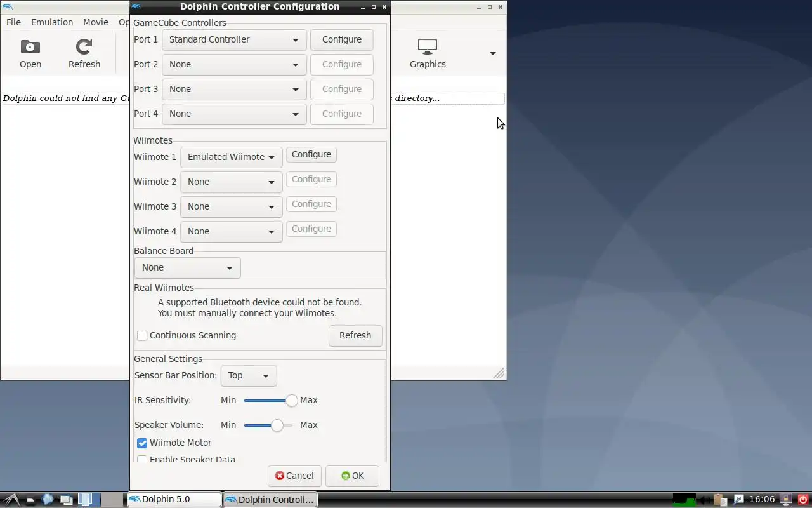The height and width of the screenshot is (508, 812).
Task: Open Graphics settings from Dolphin toolbar
Action: pos(428,54)
